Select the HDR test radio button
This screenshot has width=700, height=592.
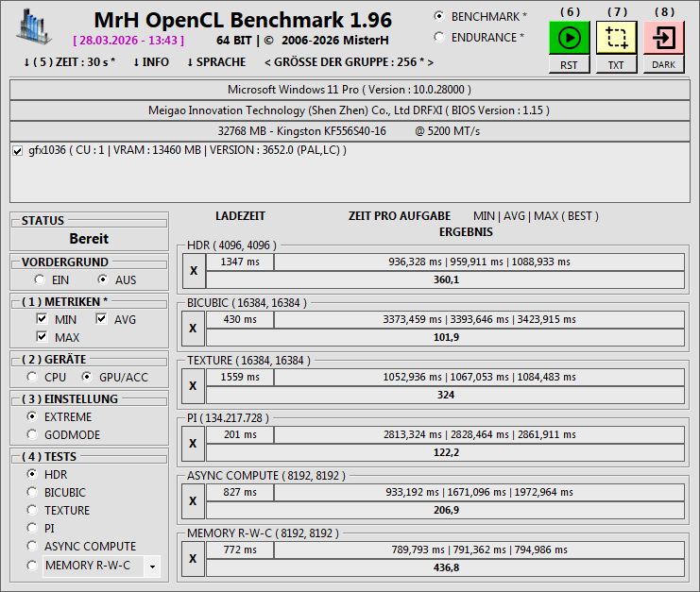[x=32, y=474]
